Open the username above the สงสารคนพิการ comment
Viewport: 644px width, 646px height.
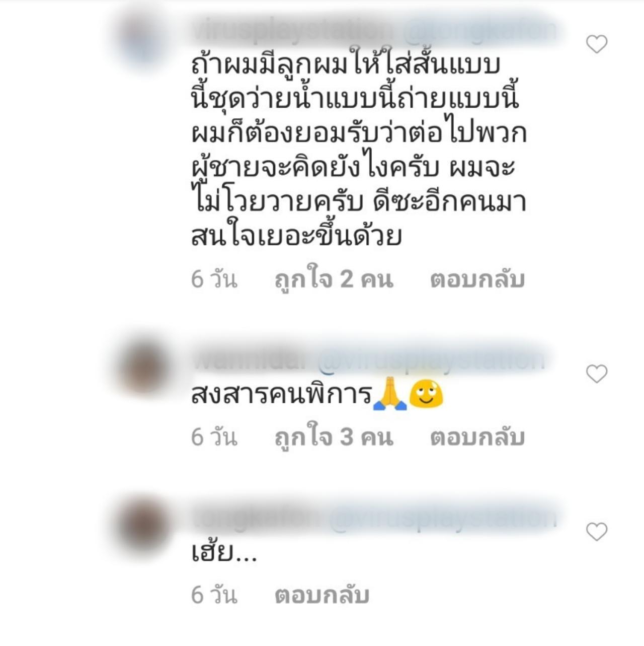(x=252, y=361)
